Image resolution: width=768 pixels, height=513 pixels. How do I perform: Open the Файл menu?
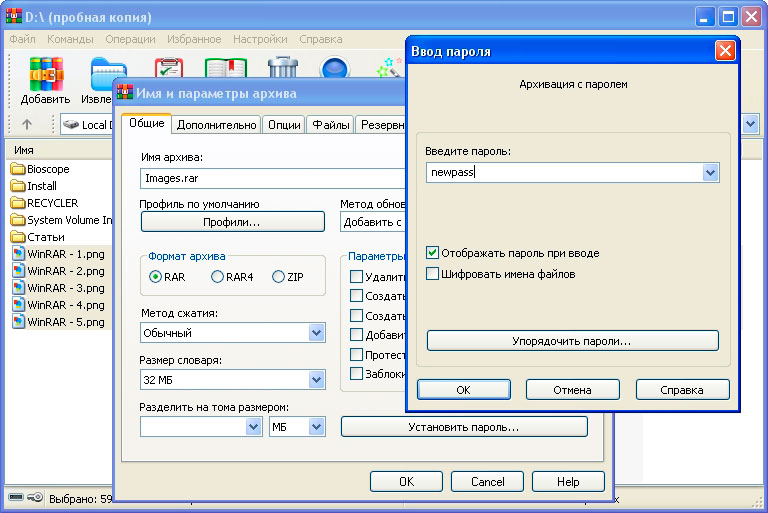[x=23, y=39]
